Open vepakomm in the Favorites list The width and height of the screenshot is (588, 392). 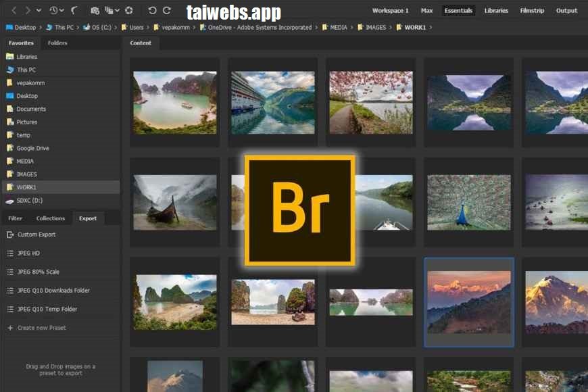[61, 83]
